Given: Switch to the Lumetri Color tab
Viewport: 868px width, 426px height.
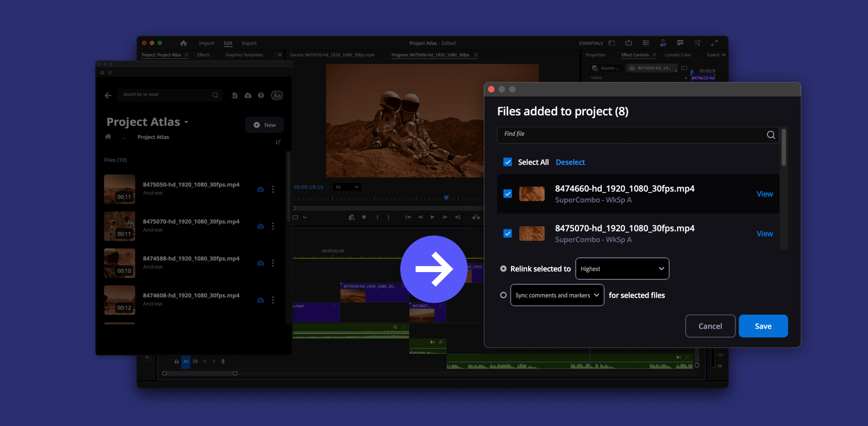Looking at the screenshot, I should [x=678, y=55].
